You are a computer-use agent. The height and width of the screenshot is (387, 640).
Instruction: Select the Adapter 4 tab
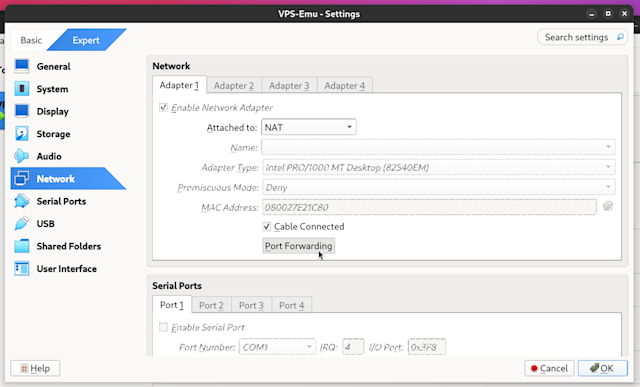point(344,85)
